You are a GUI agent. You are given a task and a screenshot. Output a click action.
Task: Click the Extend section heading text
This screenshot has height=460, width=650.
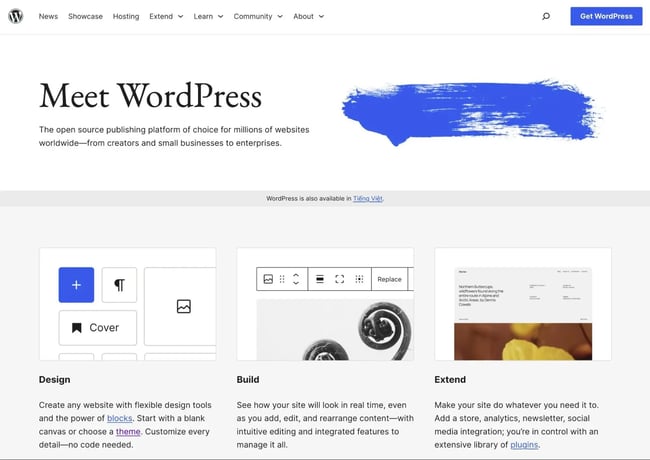click(x=450, y=380)
